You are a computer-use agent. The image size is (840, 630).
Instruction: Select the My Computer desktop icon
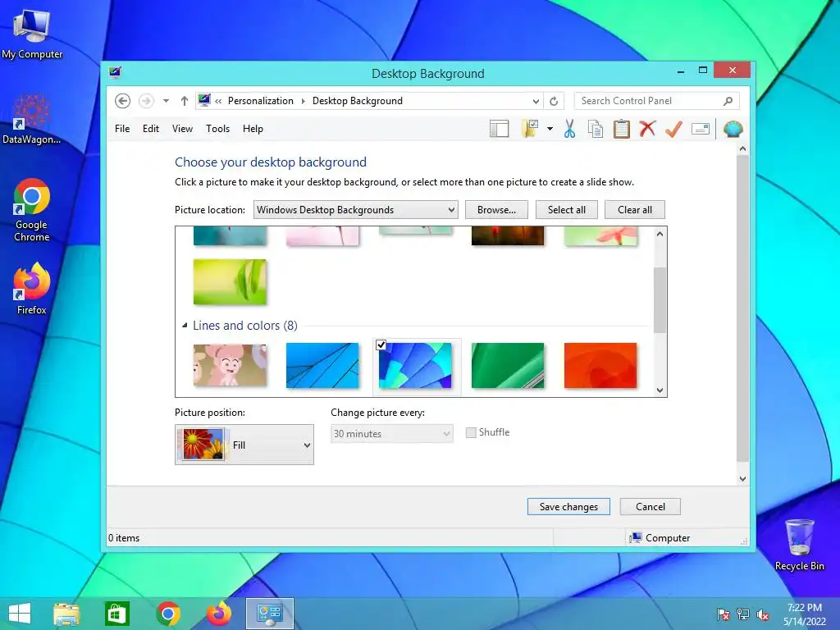click(x=32, y=34)
